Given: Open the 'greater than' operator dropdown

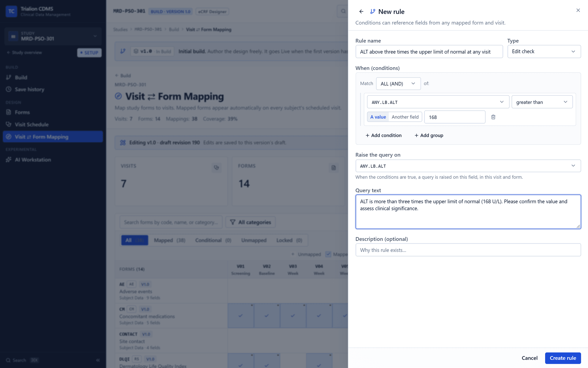Looking at the screenshot, I should (542, 102).
